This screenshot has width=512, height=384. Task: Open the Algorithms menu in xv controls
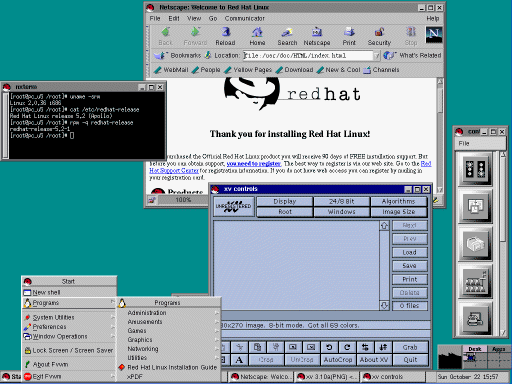[x=399, y=201]
